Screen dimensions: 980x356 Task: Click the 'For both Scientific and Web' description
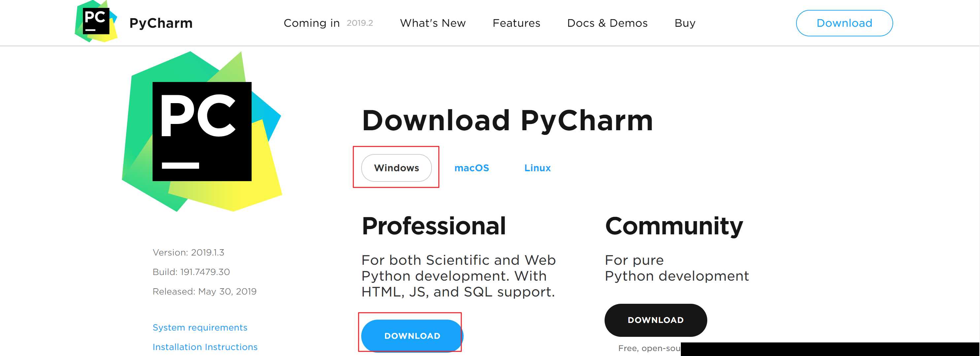pos(458,276)
